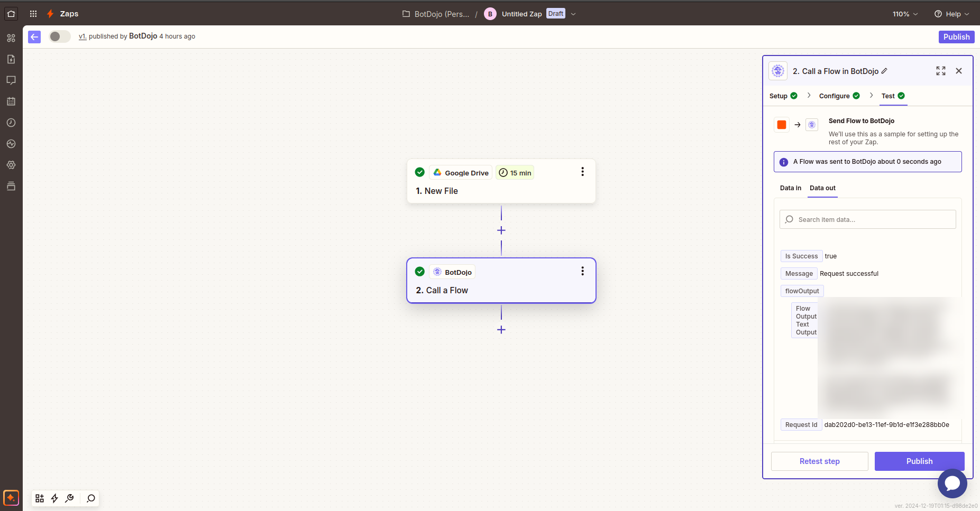Click the Flow Output Text Output label
Image resolution: width=980 pixels, height=511 pixels.
(x=805, y=320)
